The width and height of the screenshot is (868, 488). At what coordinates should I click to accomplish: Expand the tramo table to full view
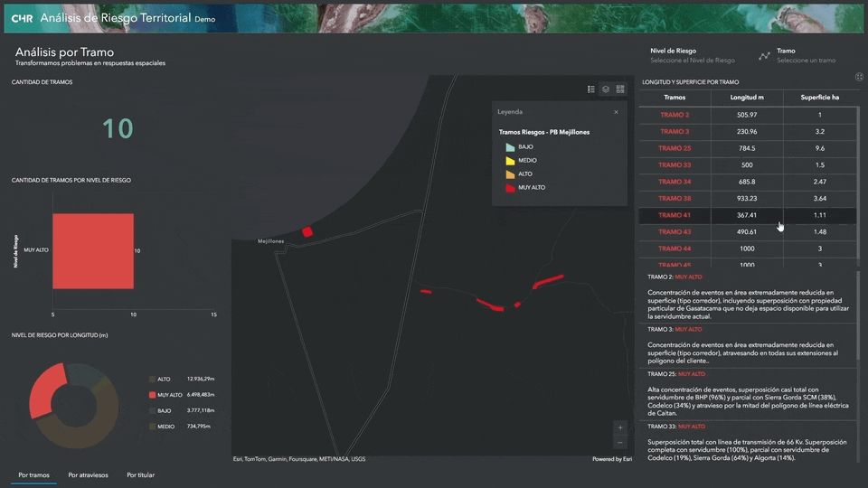[x=858, y=78]
